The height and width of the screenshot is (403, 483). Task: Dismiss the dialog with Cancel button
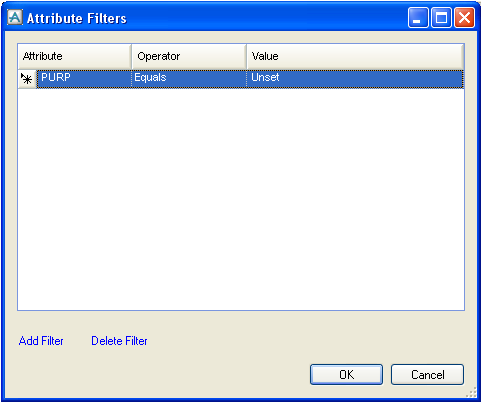427,375
